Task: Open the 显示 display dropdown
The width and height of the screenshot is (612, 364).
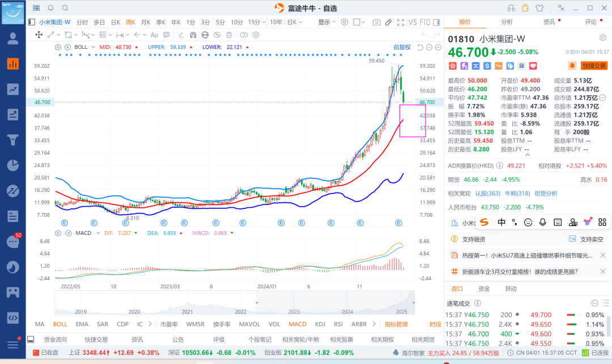Action: coord(327,22)
